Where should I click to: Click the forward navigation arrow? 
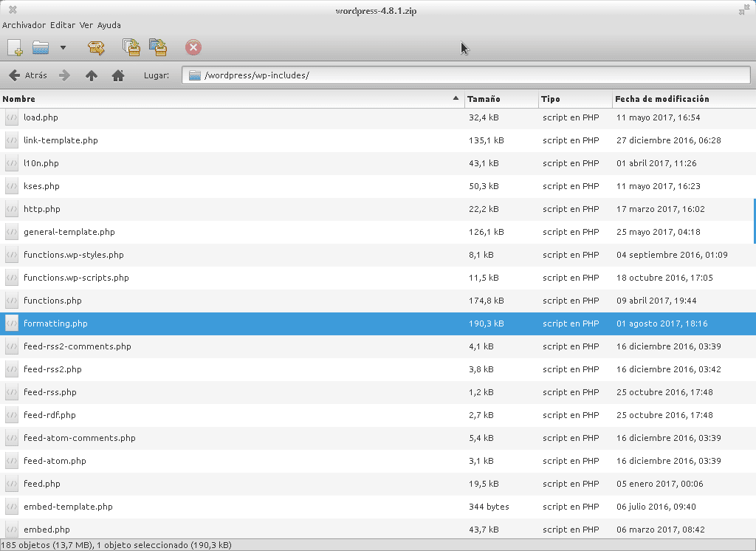65,75
